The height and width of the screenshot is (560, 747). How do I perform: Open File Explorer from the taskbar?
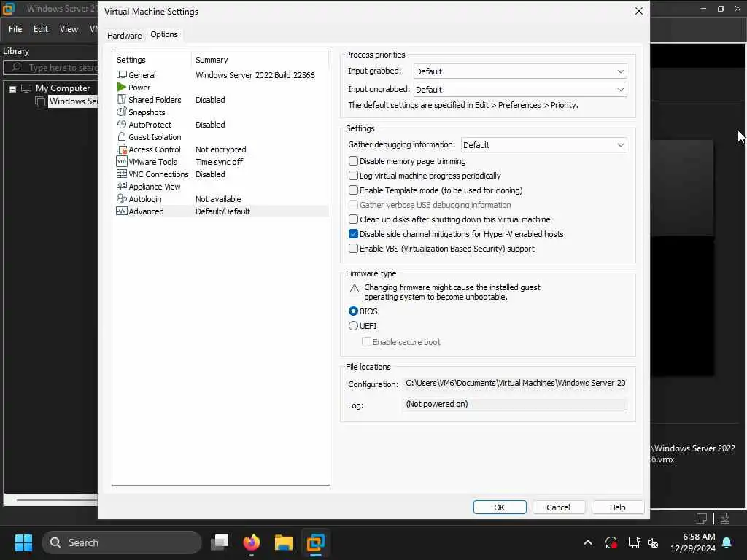(284, 542)
